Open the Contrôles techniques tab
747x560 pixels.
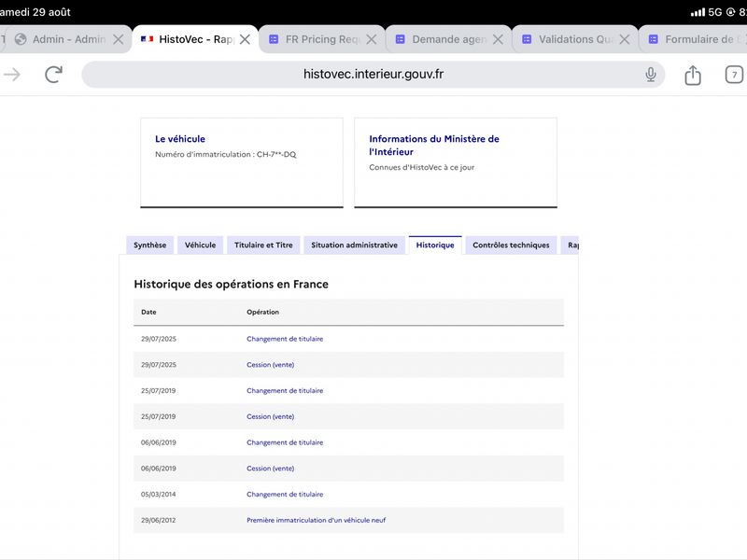click(511, 245)
